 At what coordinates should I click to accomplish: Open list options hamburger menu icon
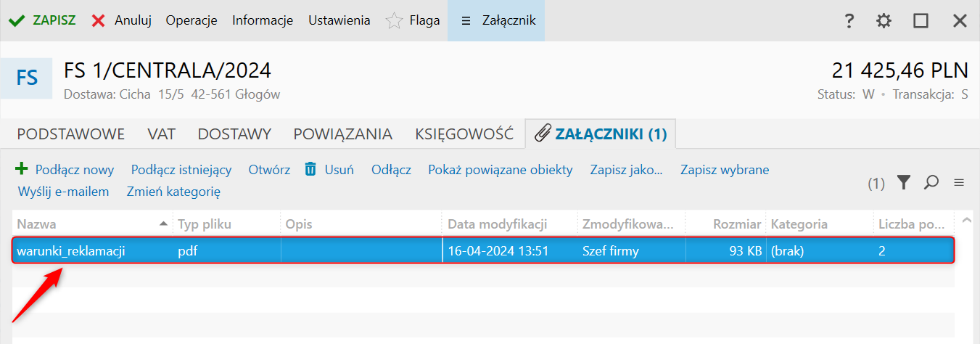tap(959, 183)
